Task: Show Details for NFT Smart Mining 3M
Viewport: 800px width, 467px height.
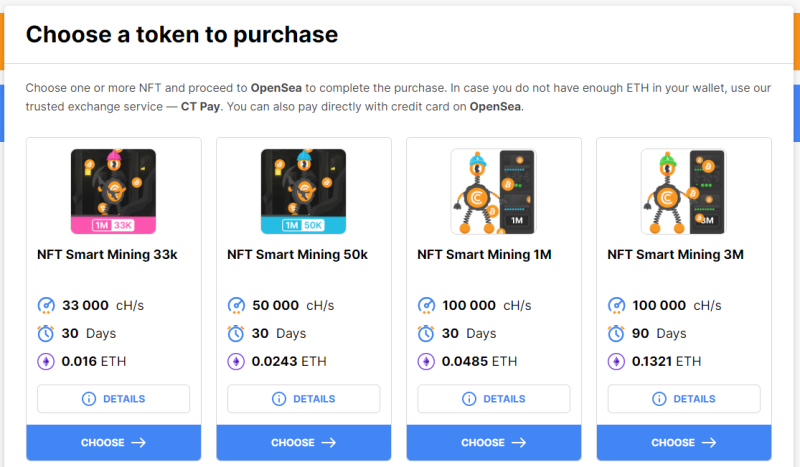Action: point(684,399)
